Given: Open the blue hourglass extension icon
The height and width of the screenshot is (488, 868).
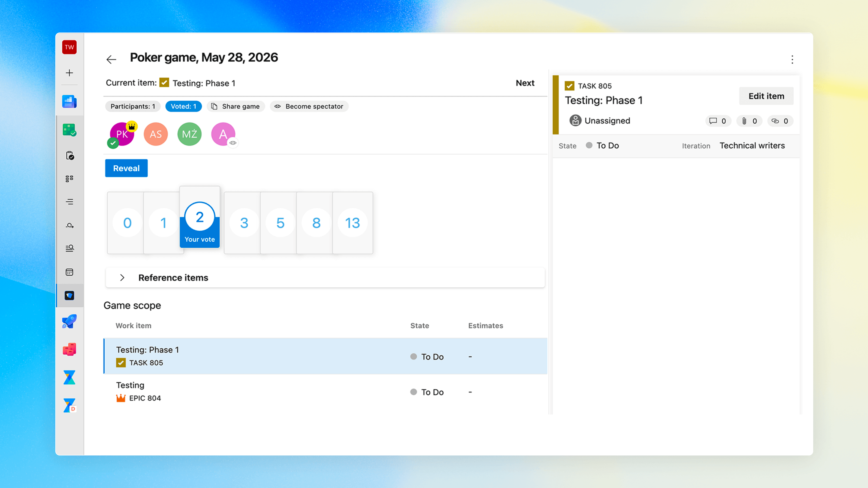Looking at the screenshot, I should pos(69,378).
